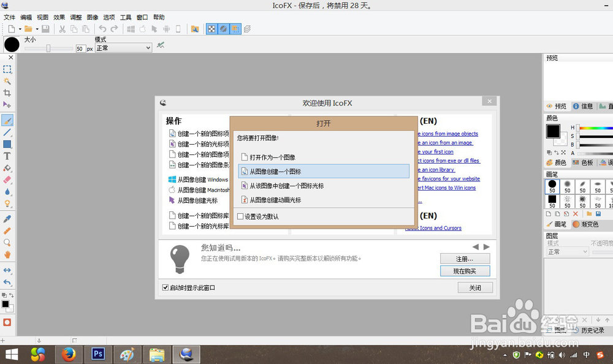The height and width of the screenshot is (364, 613).
Task: Open the 文件 menu
Action: click(9, 17)
